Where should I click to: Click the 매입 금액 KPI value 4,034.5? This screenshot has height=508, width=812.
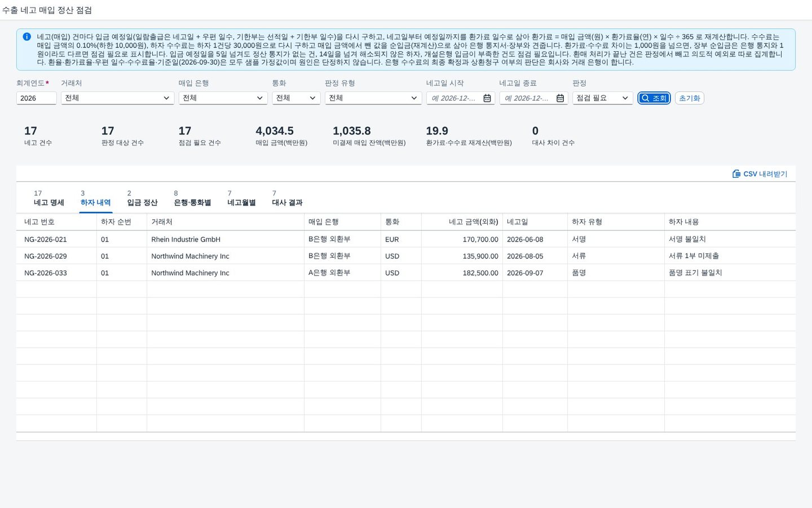[275, 131]
